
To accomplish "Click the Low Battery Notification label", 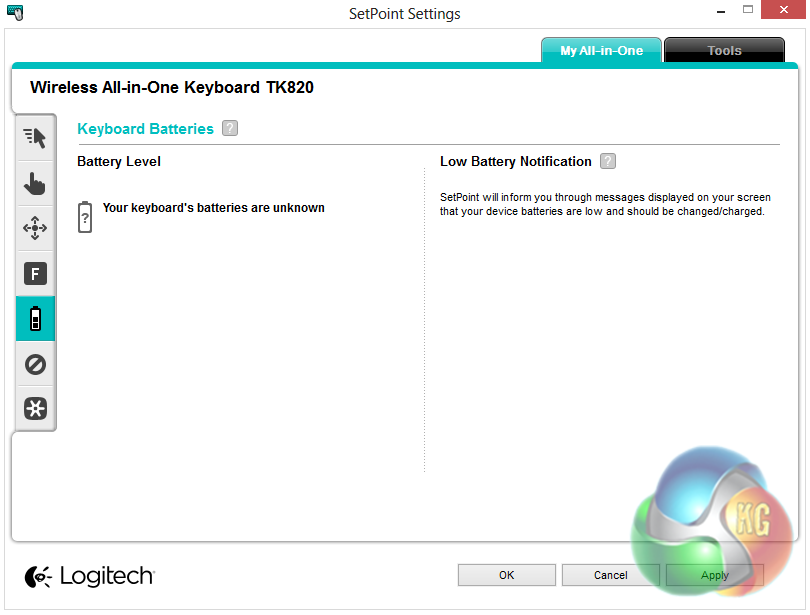I will (x=516, y=162).
